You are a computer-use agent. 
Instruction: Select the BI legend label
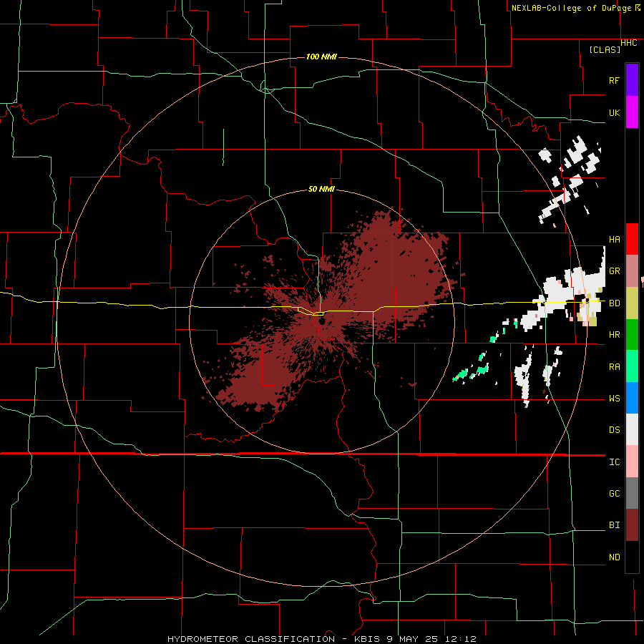(x=614, y=525)
